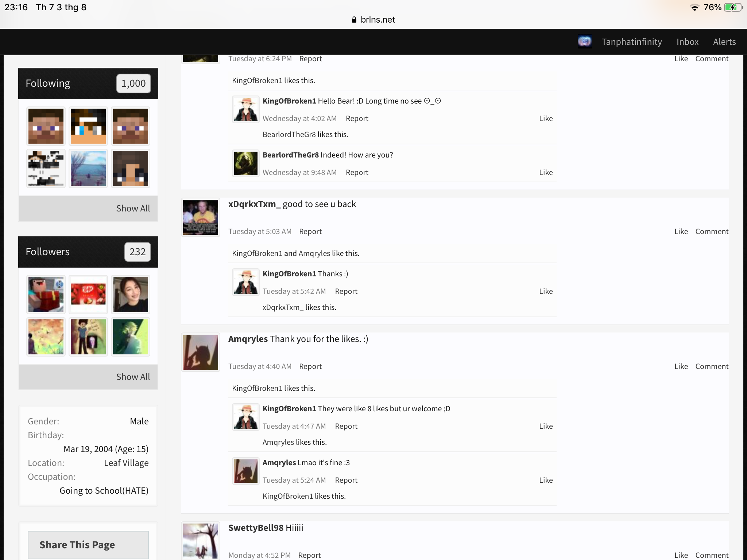Open the Inbox menu
Image resolution: width=747 pixels, height=560 pixels.
(x=688, y=42)
